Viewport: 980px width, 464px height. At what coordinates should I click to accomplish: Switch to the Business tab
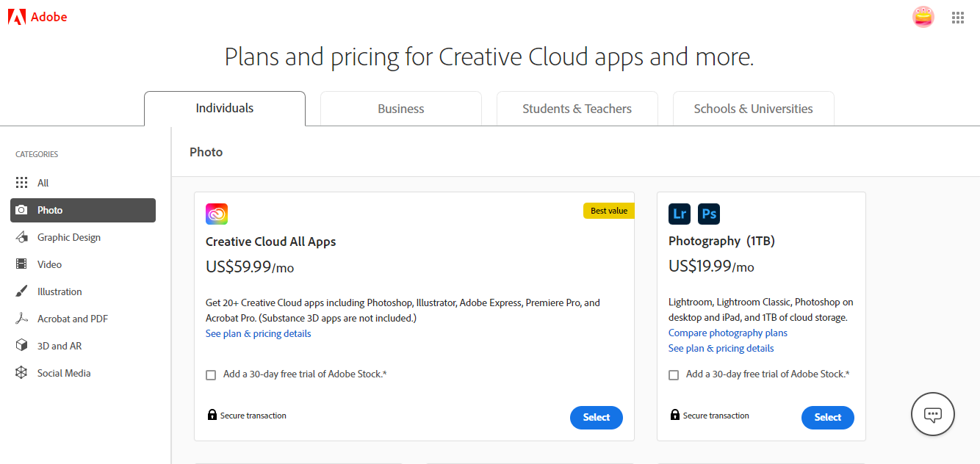401,109
